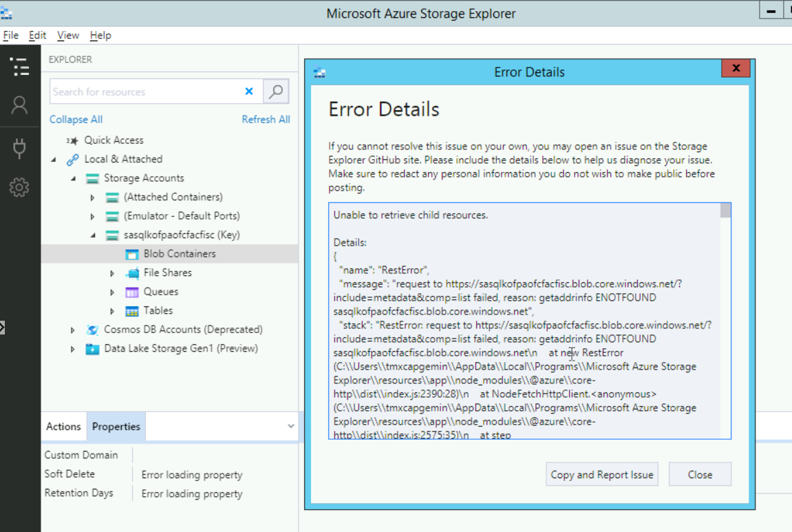Expand the Tables node

(x=112, y=311)
